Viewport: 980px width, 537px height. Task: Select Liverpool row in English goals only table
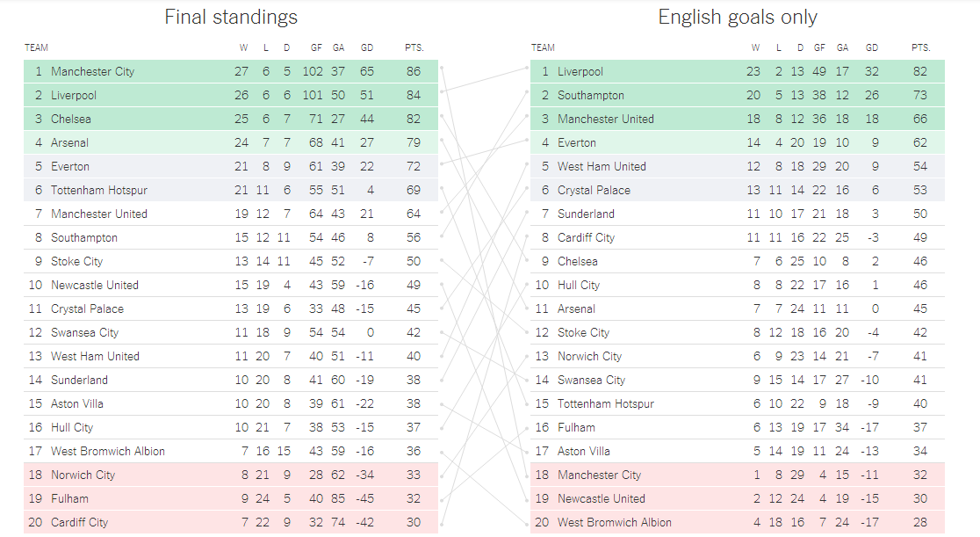[738, 71]
